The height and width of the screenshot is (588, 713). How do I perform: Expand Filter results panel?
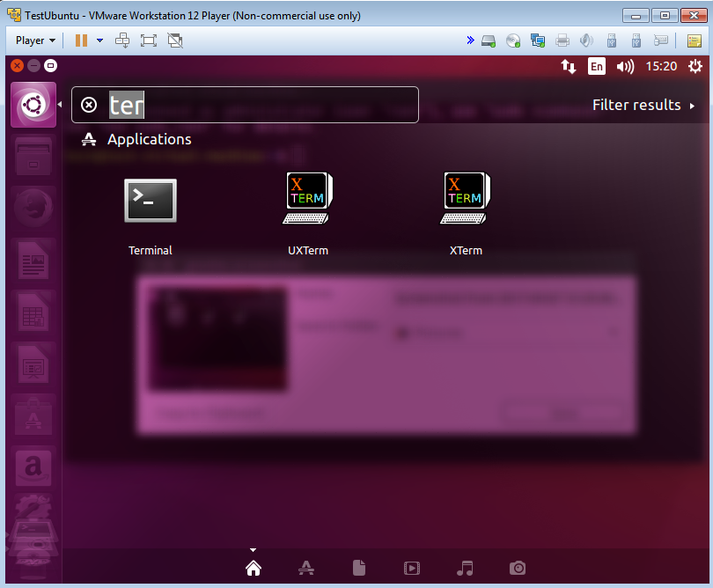[x=643, y=105]
